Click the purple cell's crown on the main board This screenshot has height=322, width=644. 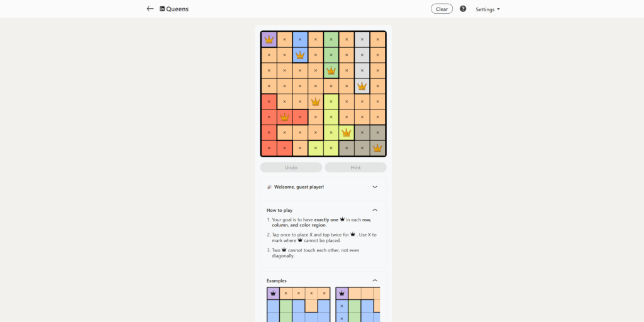[x=269, y=40]
